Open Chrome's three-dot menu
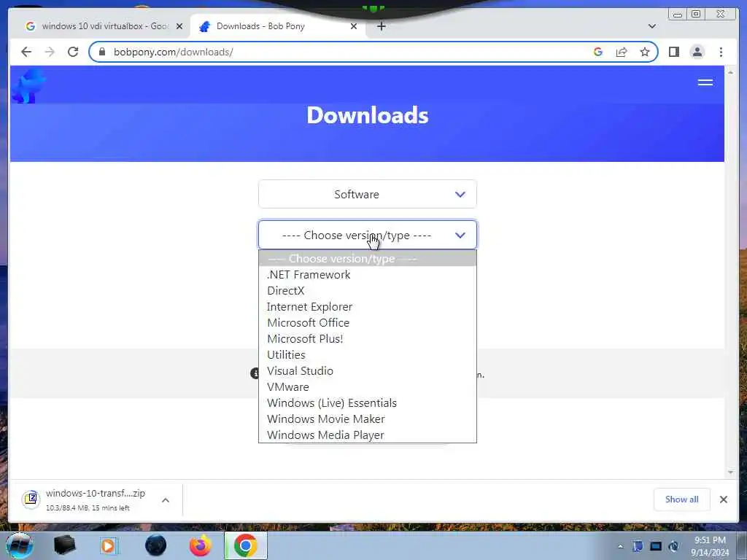The image size is (747, 560). [x=721, y=52]
